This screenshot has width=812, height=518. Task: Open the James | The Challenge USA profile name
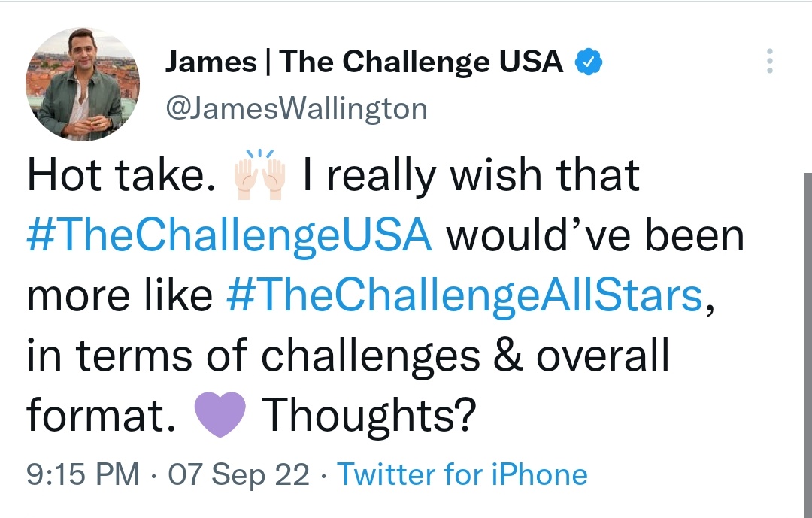[x=364, y=62]
